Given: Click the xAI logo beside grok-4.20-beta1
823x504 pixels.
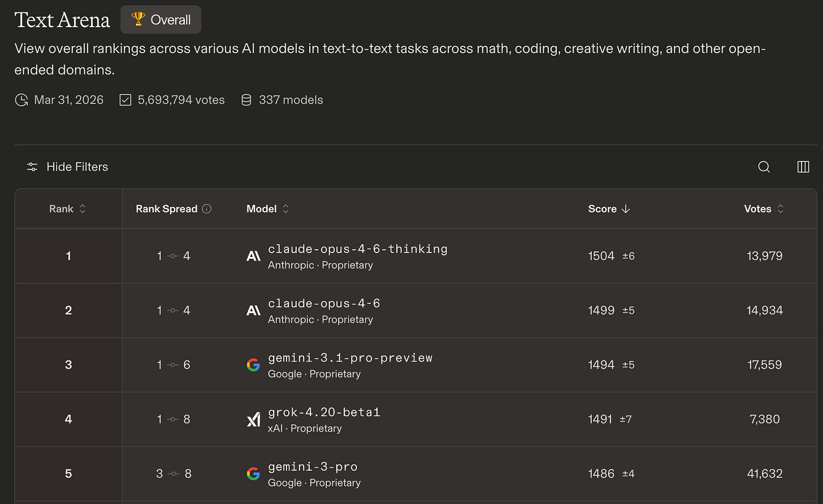Looking at the screenshot, I should (x=254, y=419).
